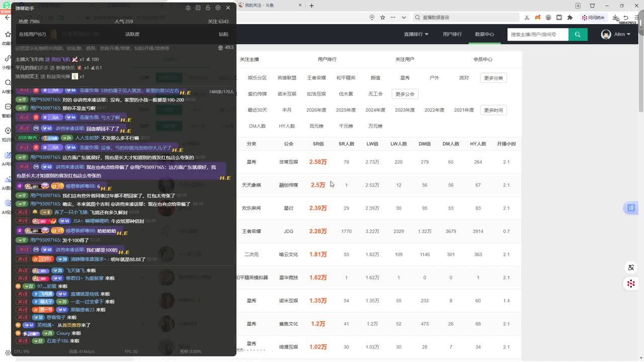The image size is (644, 362).
Task: Expand the 直播排行 dropdown menu
Action: [x=416, y=34]
